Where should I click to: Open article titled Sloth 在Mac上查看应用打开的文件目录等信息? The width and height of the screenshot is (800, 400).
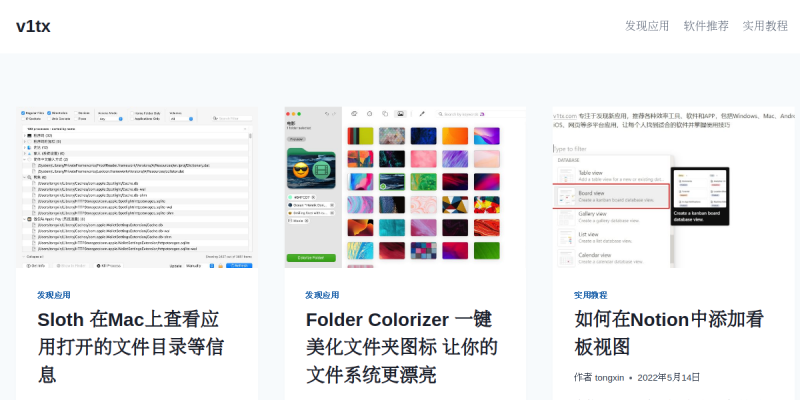point(131,347)
